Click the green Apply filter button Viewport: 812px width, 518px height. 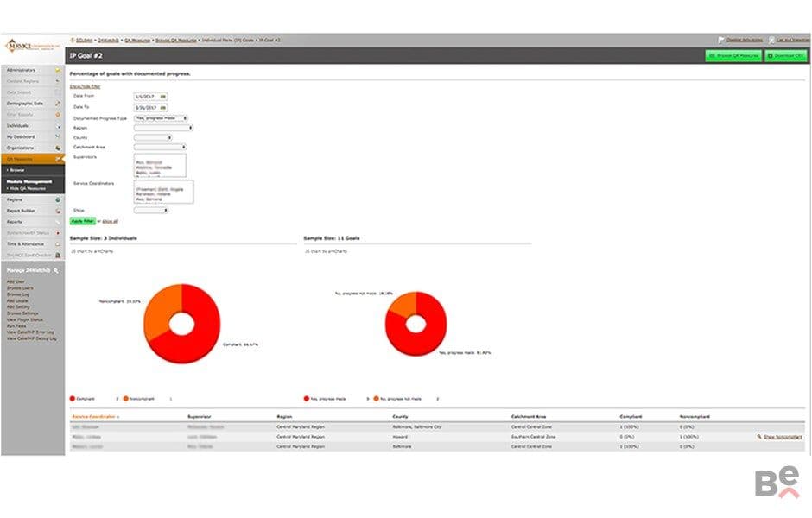(x=83, y=221)
